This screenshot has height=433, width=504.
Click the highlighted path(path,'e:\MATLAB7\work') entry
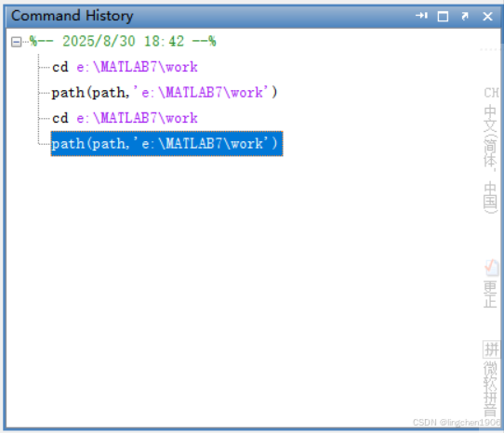coord(166,144)
